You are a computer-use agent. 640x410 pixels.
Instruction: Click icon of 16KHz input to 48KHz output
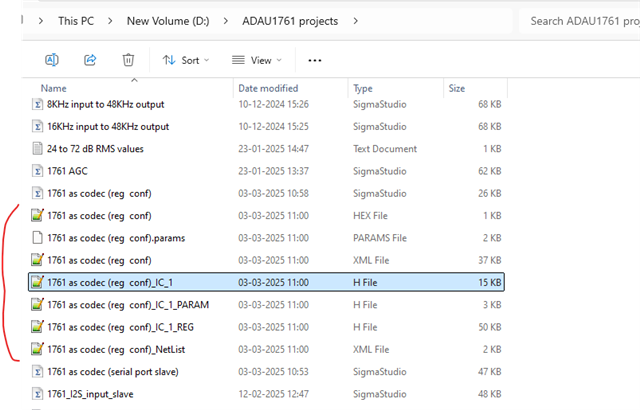coord(37,126)
